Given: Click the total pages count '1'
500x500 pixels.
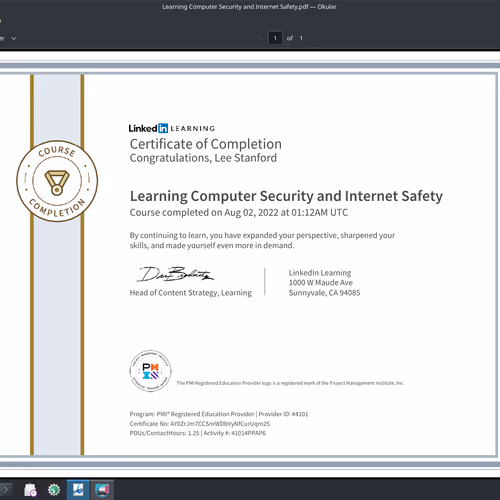Looking at the screenshot, I should click(301, 38).
